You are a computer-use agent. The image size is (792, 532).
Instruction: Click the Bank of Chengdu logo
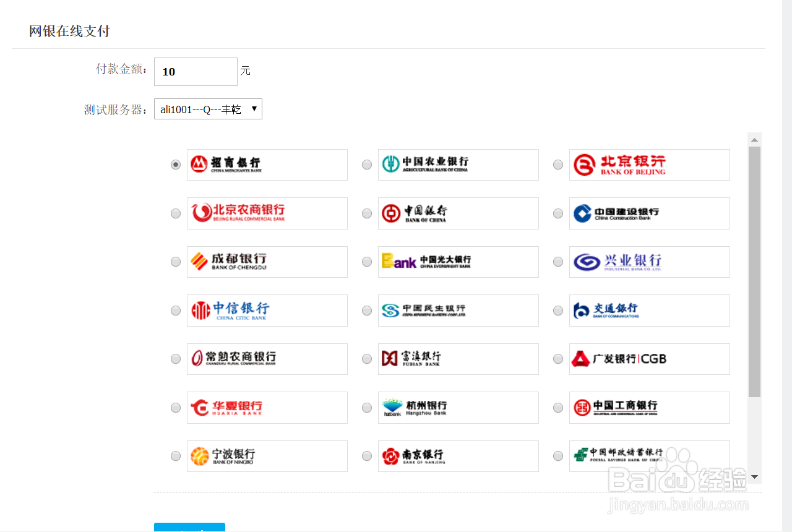click(x=267, y=262)
